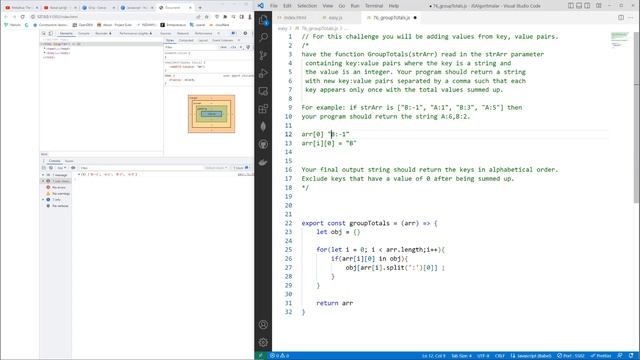Open the VS Code Explorer view
Screen dimensions: 640x360
click(263, 20)
